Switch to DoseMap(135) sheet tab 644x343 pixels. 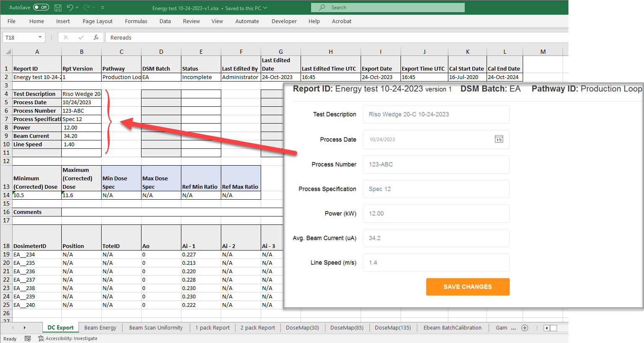pyautogui.click(x=393, y=328)
